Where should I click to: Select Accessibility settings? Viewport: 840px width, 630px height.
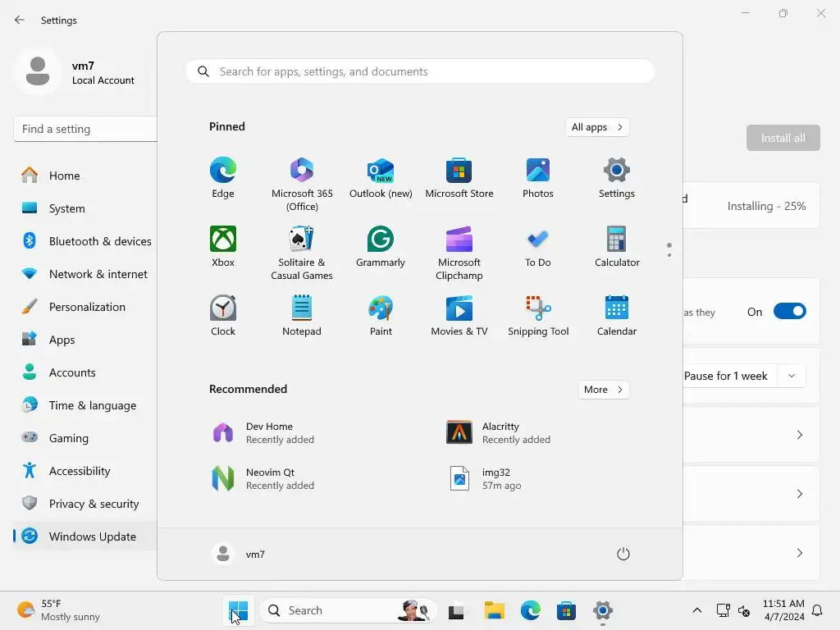click(x=85, y=471)
